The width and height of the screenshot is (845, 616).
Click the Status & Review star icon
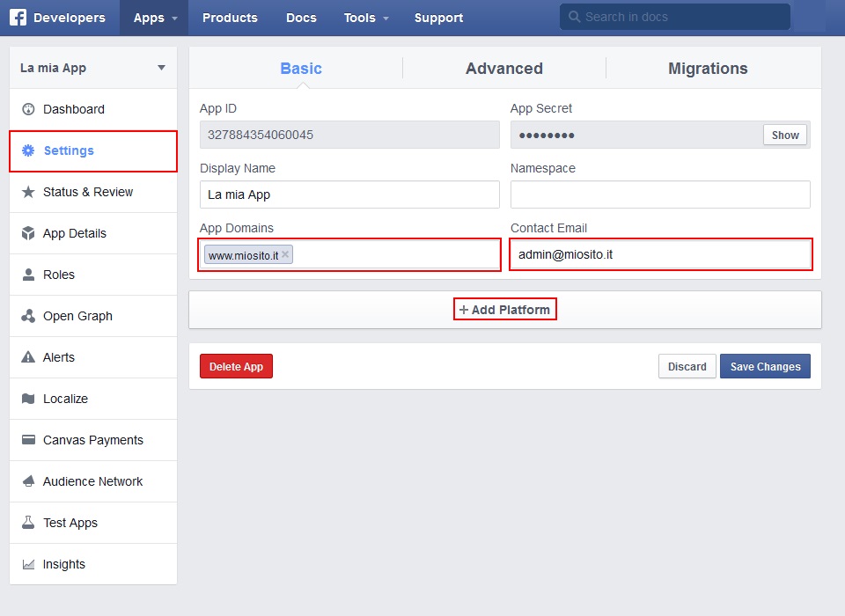pos(28,192)
